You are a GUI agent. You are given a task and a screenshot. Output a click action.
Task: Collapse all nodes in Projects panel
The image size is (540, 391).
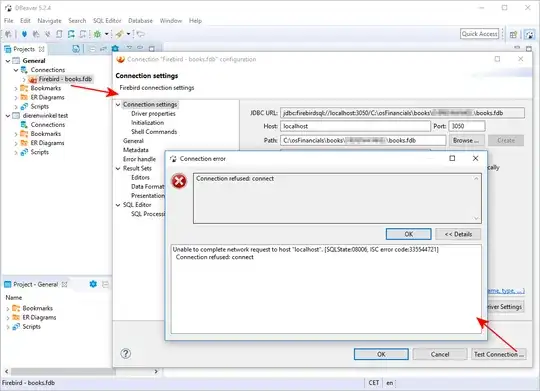92,49
